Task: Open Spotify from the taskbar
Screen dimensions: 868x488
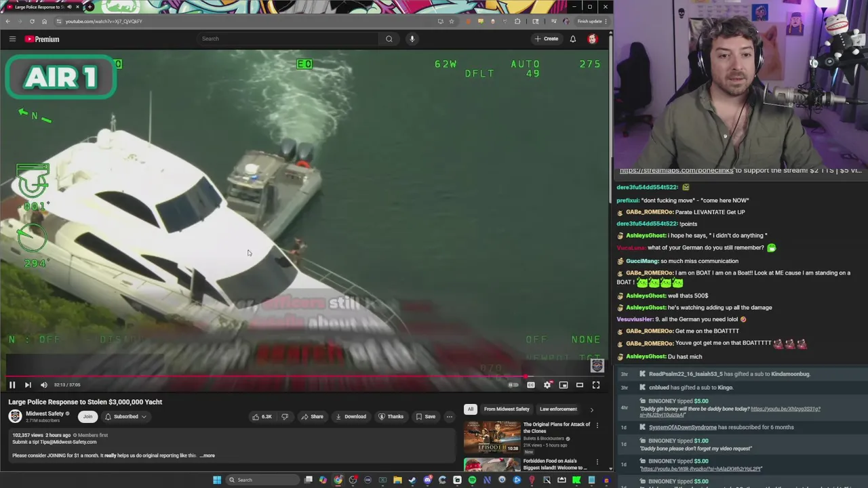Action: click(472, 480)
